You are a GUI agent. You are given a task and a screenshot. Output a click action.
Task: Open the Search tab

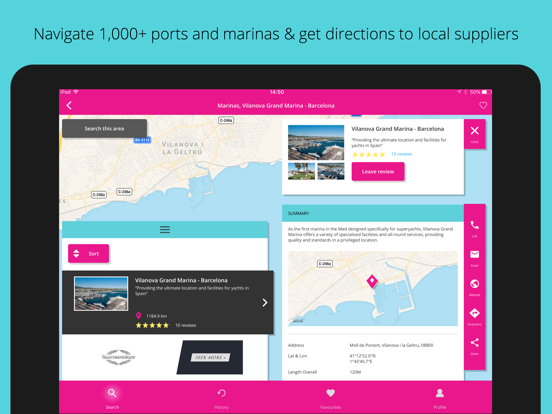point(112,398)
